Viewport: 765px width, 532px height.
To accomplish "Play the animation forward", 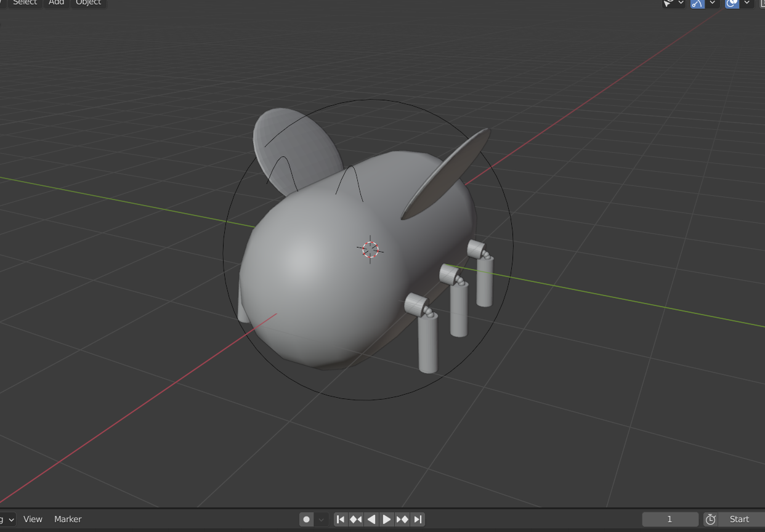I will tap(387, 519).
